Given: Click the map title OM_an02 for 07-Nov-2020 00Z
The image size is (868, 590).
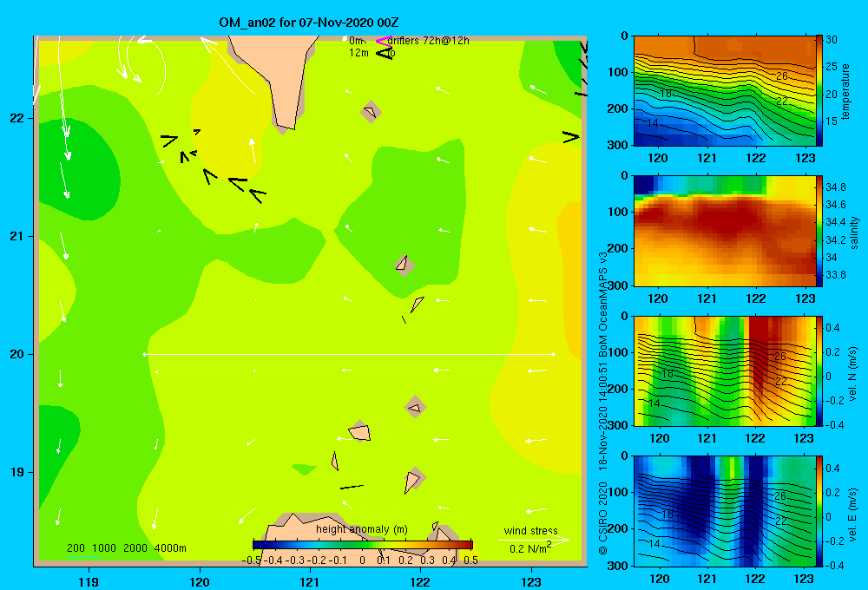Looking at the screenshot, I should (308, 23).
